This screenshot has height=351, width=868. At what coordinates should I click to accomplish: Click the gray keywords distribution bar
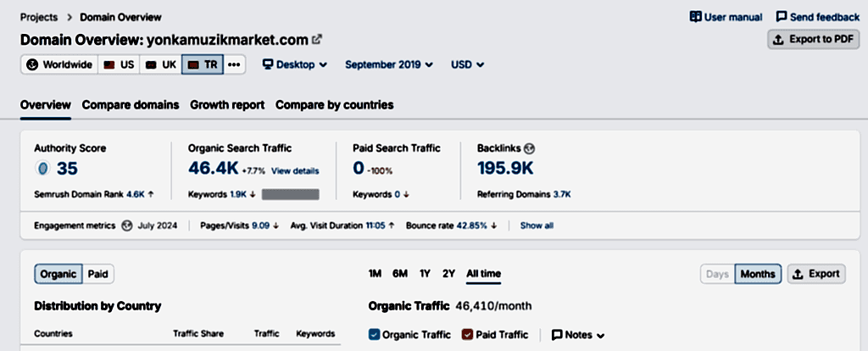click(290, 194)
